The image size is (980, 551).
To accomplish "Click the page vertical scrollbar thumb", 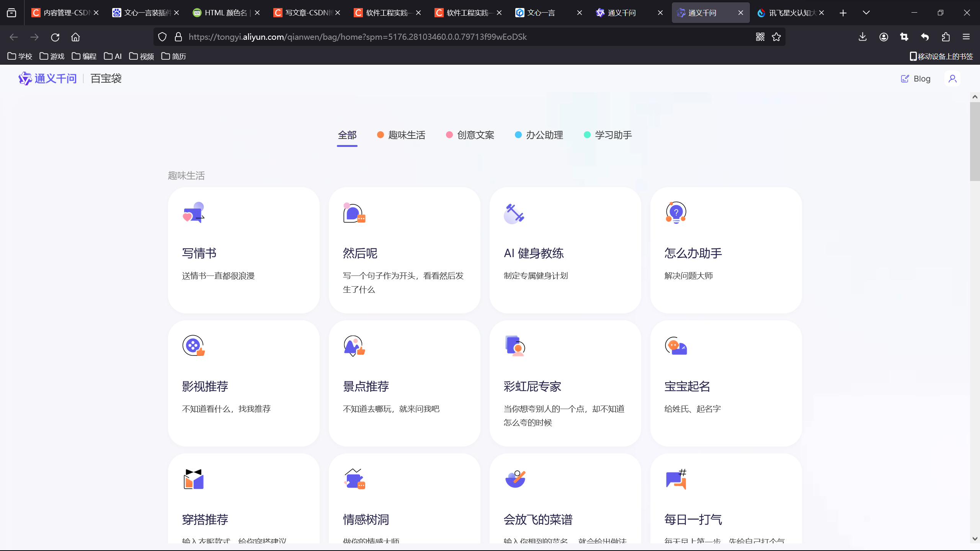I will (x=975, y=142).
